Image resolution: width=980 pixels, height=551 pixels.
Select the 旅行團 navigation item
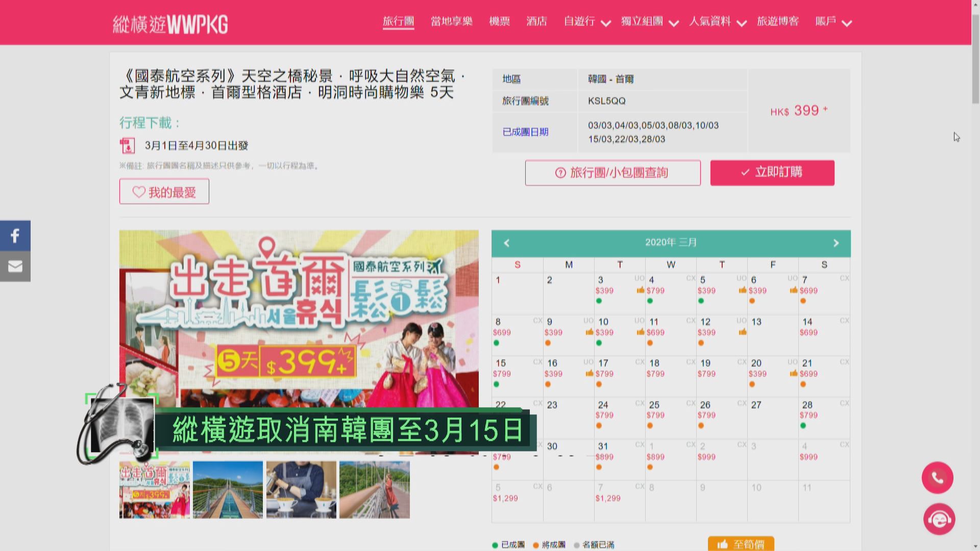click(x=399, y=22)
